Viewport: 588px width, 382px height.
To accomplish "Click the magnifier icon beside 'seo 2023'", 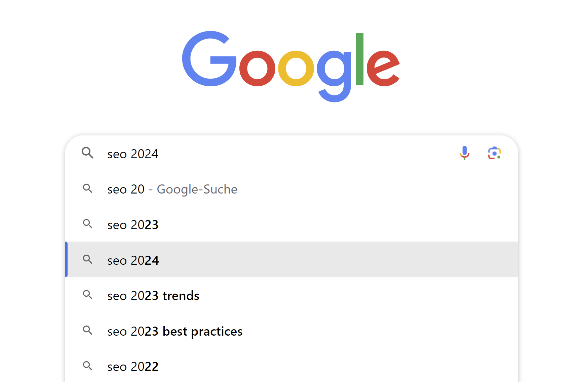I will [88, 224].
